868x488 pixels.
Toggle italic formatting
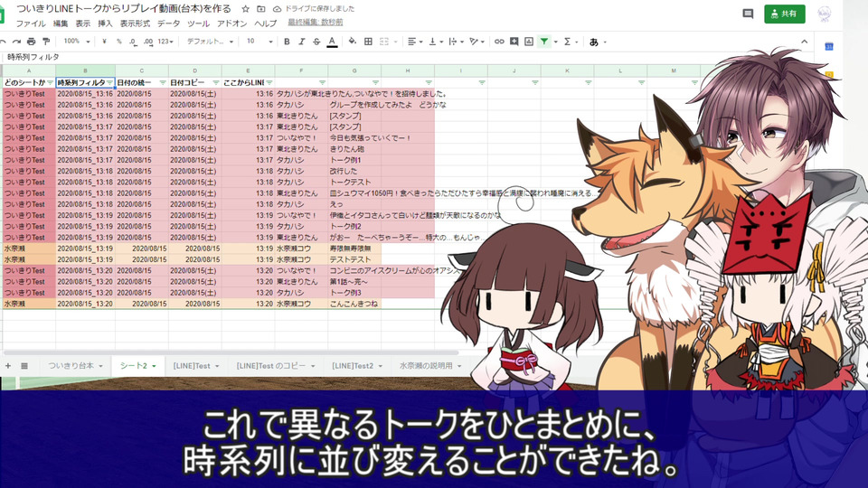(x=302, y=42)
